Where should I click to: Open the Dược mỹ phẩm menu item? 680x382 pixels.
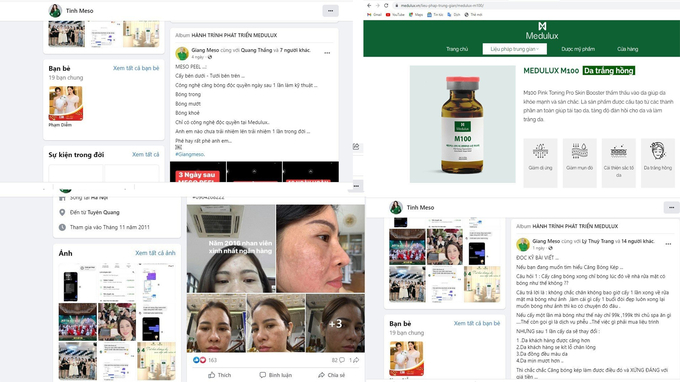point(578,49)
